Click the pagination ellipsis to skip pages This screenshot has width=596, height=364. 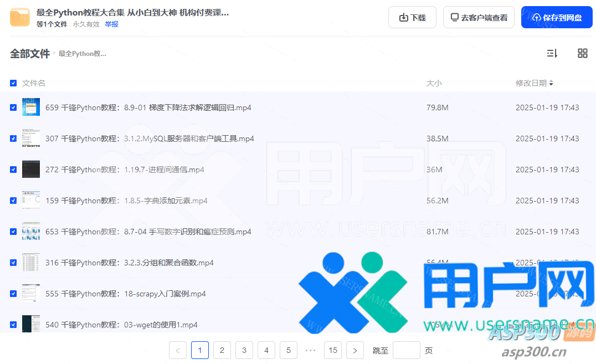311,350
